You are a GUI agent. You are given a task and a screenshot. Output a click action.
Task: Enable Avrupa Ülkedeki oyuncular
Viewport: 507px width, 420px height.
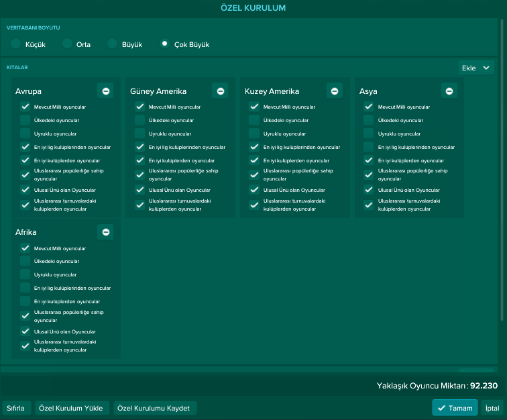click(x=25, y=120)
